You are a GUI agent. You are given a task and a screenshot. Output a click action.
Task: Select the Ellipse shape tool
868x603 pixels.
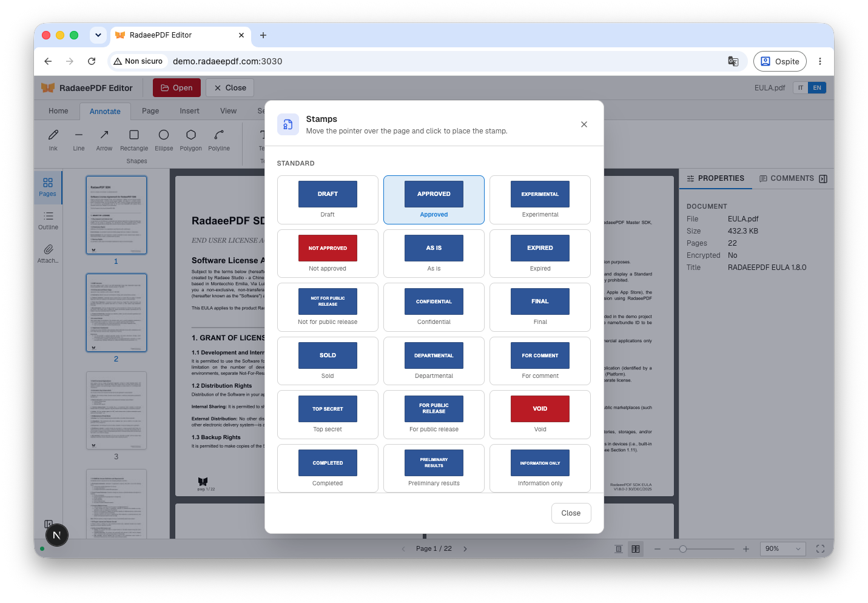[164, 140]
